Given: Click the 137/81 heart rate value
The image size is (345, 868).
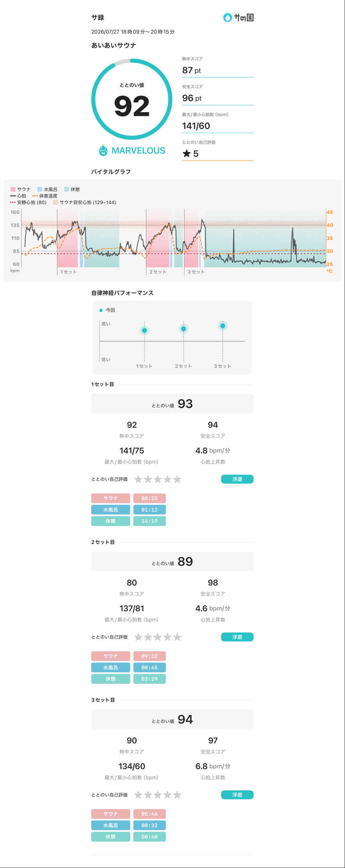Looking at the screenshot, I should click(x=132, y=609).
